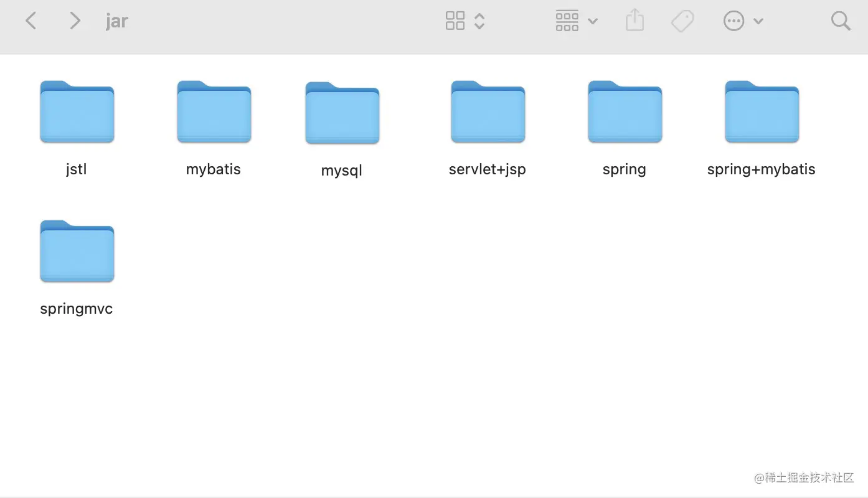Click the jar window title
Viewport: 868px width, 498px height.
coord(117,21)
